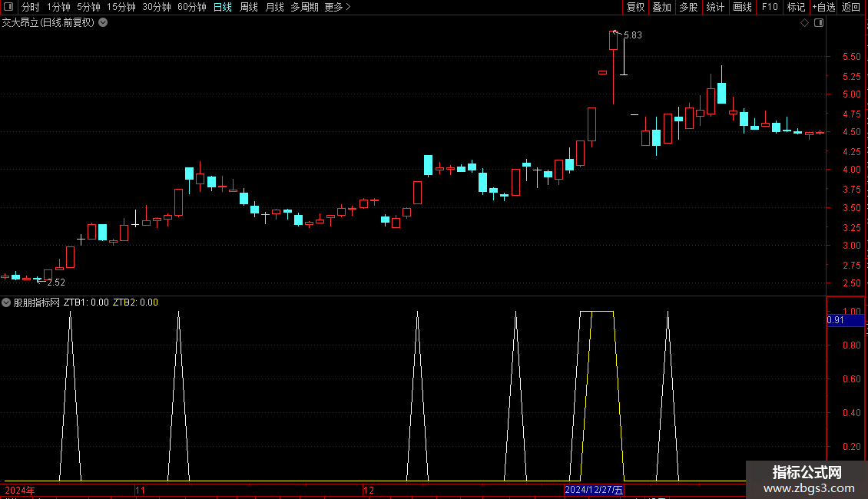Select the 1分钟 period
Viewport: 868px width, 499px height.
tap(58, 7)
